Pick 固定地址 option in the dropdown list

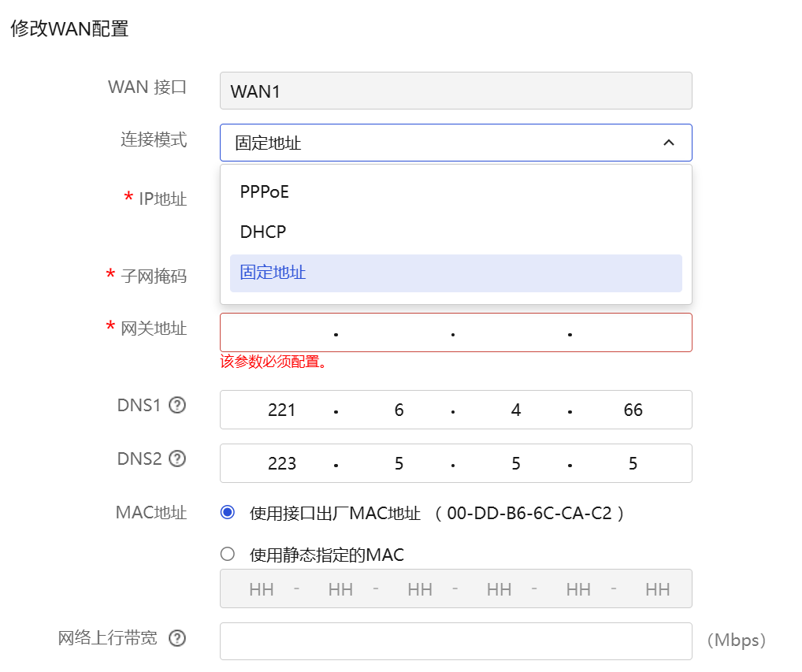(273, 273)
